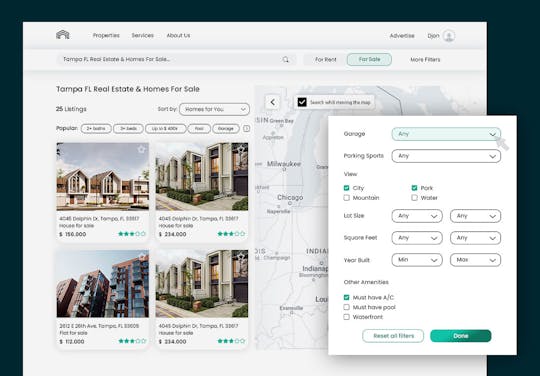Viewport: 540px width, 376px height.
Task: Favorite the $156.000 house listing star
Action: click(x=141, y=149)
